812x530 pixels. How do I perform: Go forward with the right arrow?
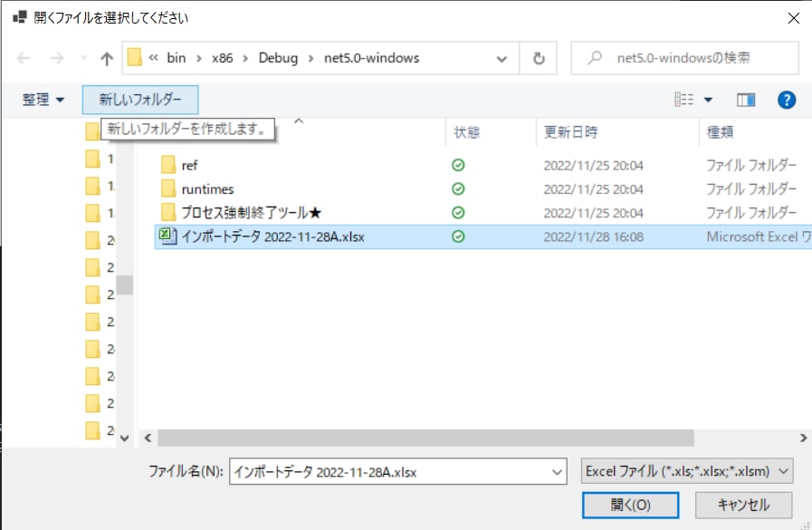[x=57, y=58]
